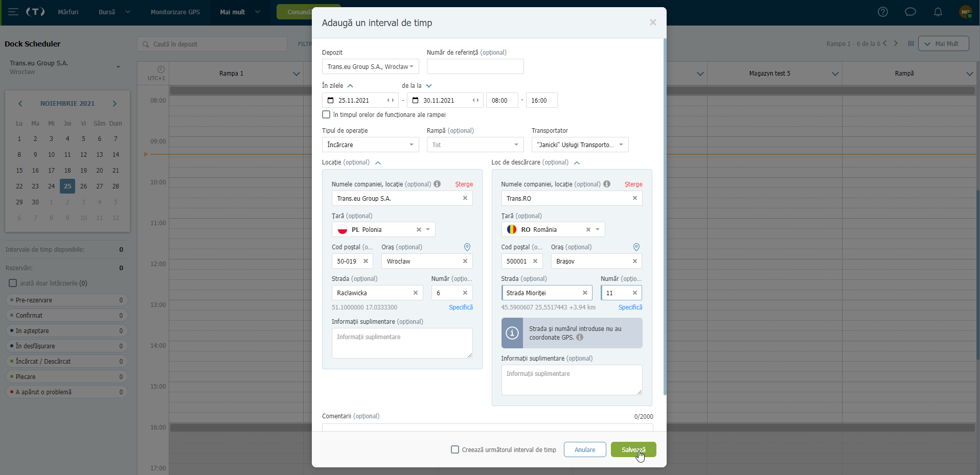Toggle arată doar întârzierile checkbox
980x475 pixels.
point(13,283)
